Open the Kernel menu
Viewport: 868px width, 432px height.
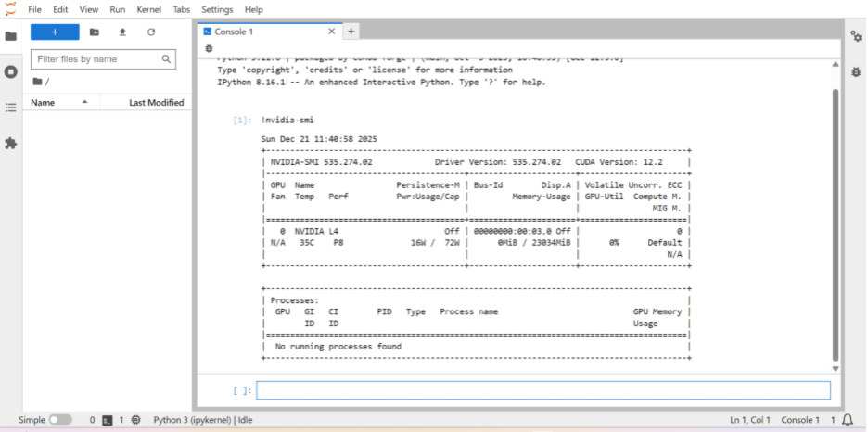(149, 9)
